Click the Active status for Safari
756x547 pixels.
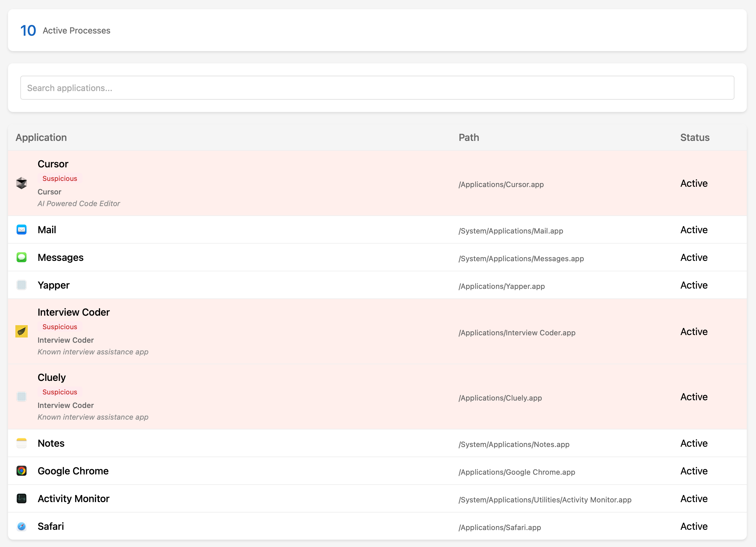pyautogui.click(x=694, y=526)
